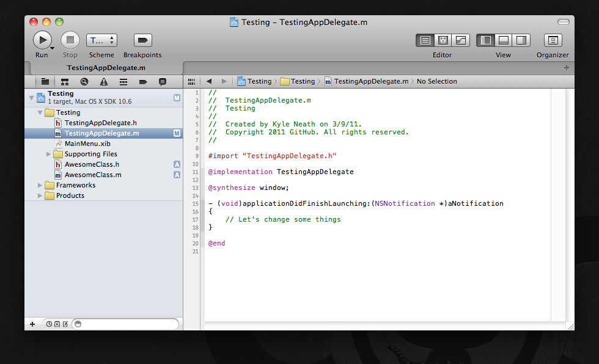Viewport: 599px width, 364px height.
Task: Open the Breakpoint navigator in sidebar
Action: tap(143, 81)
